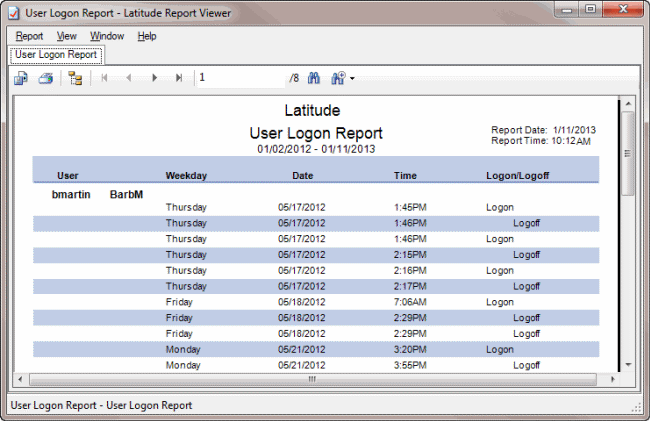Click the binoculars Find Text icon
Image resolution: width=650 pixels, height=421 pixels.
point(313,77)
